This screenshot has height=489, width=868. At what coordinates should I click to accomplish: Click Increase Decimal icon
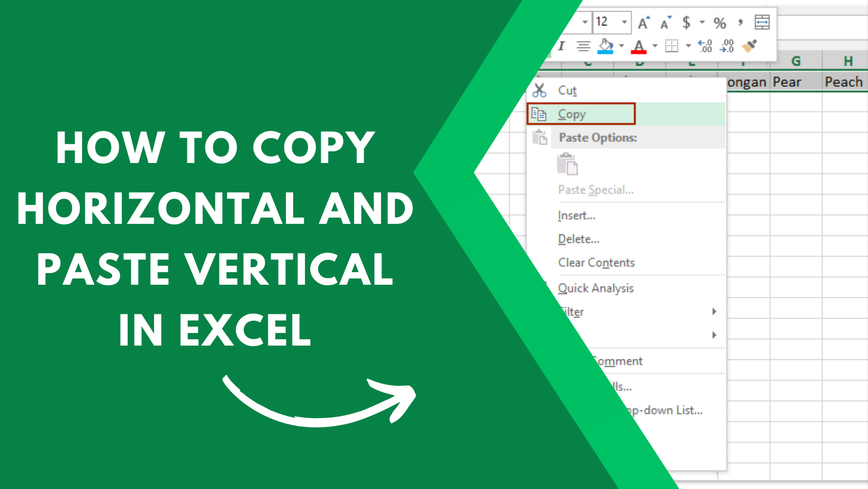[705, 46]
